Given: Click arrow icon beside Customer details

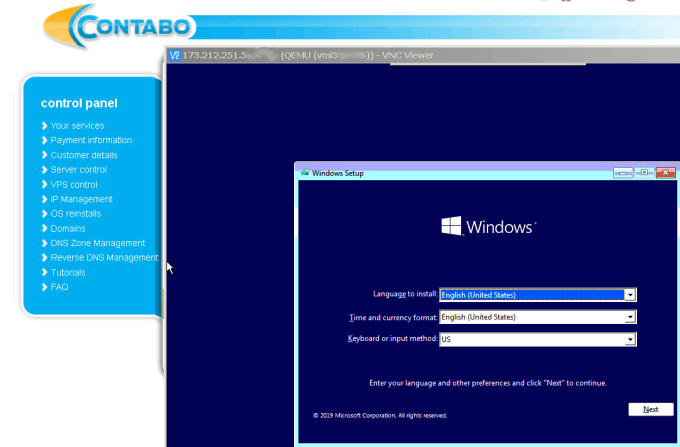Looking at the screenshot, I should point(44,155).
